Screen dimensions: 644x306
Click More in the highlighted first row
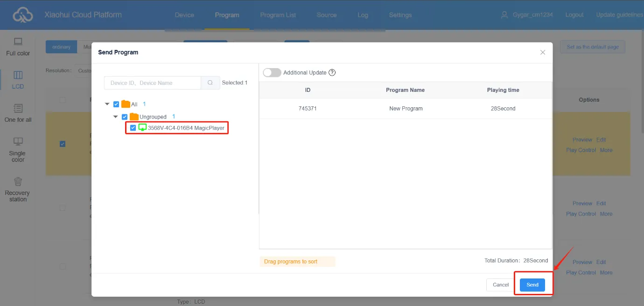tap(606, 150)
